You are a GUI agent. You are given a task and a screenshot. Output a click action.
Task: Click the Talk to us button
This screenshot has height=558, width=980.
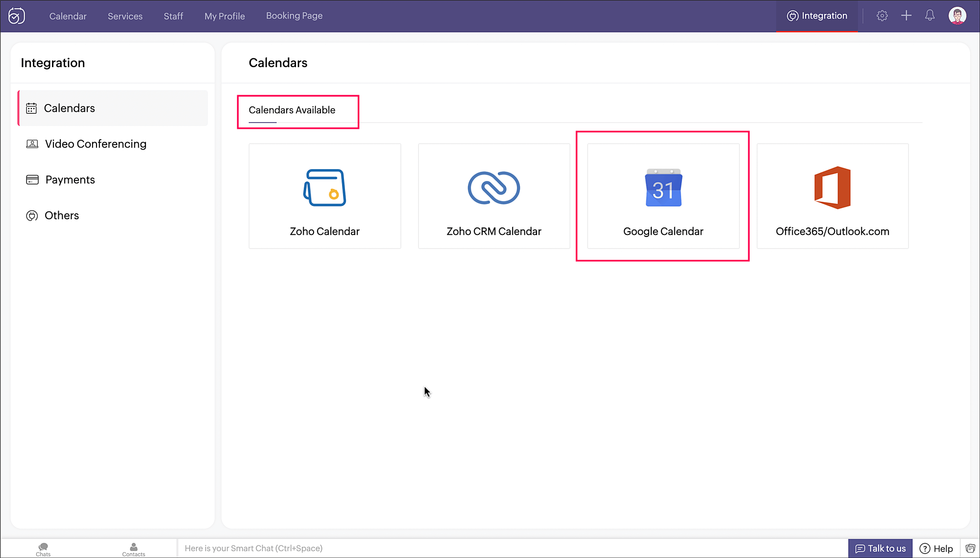click(x=881, y=549)
